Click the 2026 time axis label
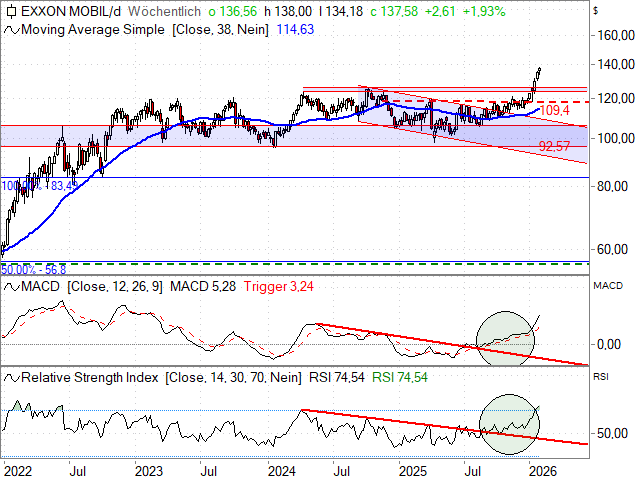Image resolution: width=640 pixels, height=480 pixels. (x=543, y=472)
